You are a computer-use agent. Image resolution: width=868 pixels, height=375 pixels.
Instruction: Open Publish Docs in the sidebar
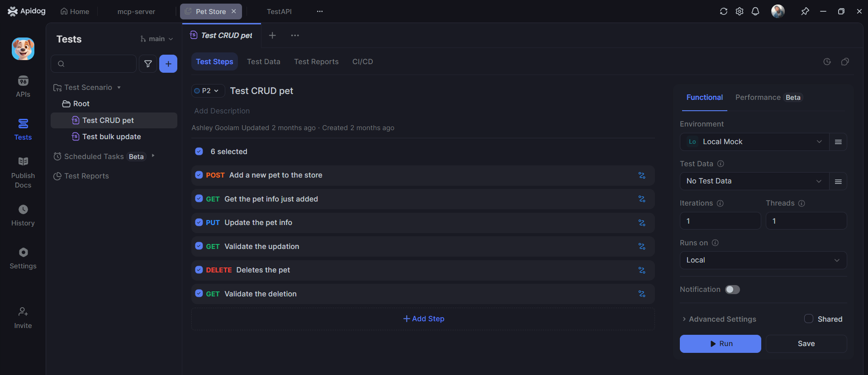[23, 172]
